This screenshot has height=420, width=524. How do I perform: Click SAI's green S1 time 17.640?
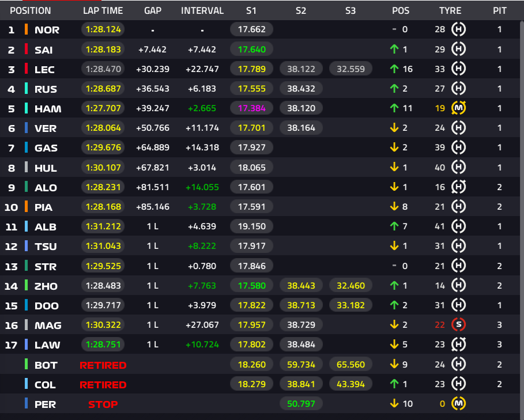point(252,50)
